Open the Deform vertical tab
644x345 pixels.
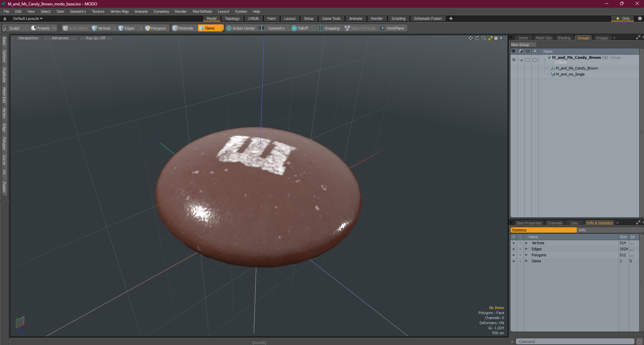coord(4,56)
